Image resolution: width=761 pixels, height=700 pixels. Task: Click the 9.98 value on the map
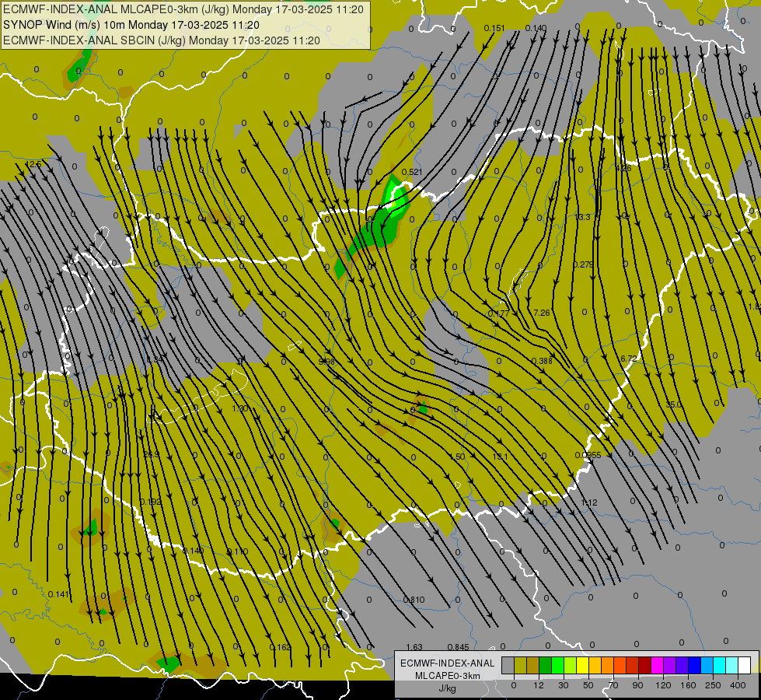coord(326,362)
